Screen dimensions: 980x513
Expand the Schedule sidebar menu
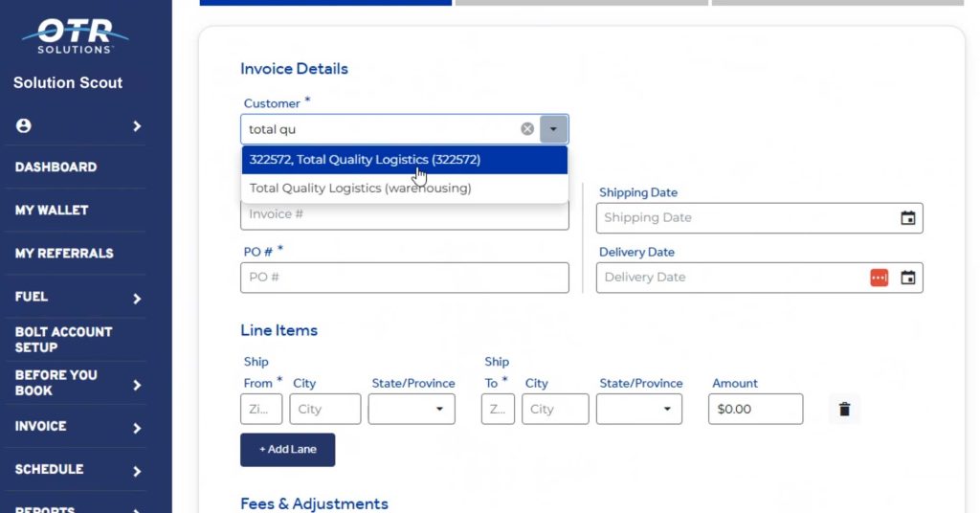[x=137, y=471]
